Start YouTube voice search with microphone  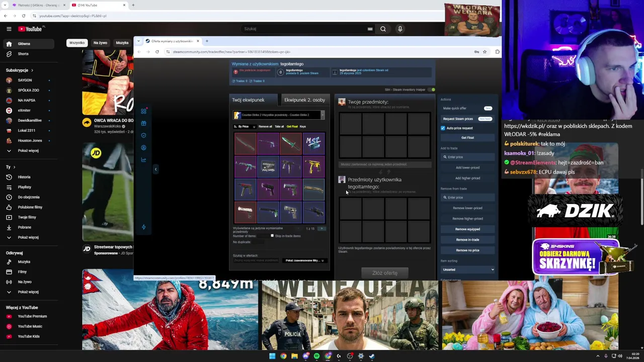pyautogui.click(x=400, y=29)
